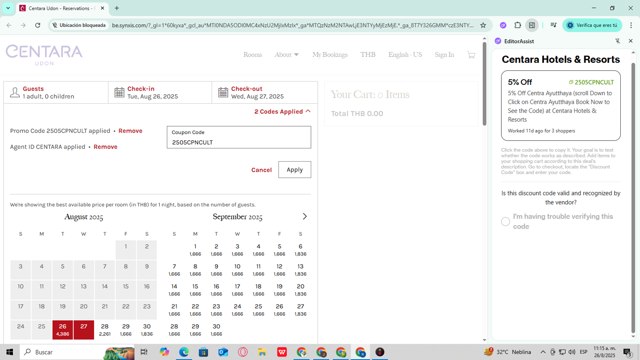Open Microsoft Store from taskbar

203,352
